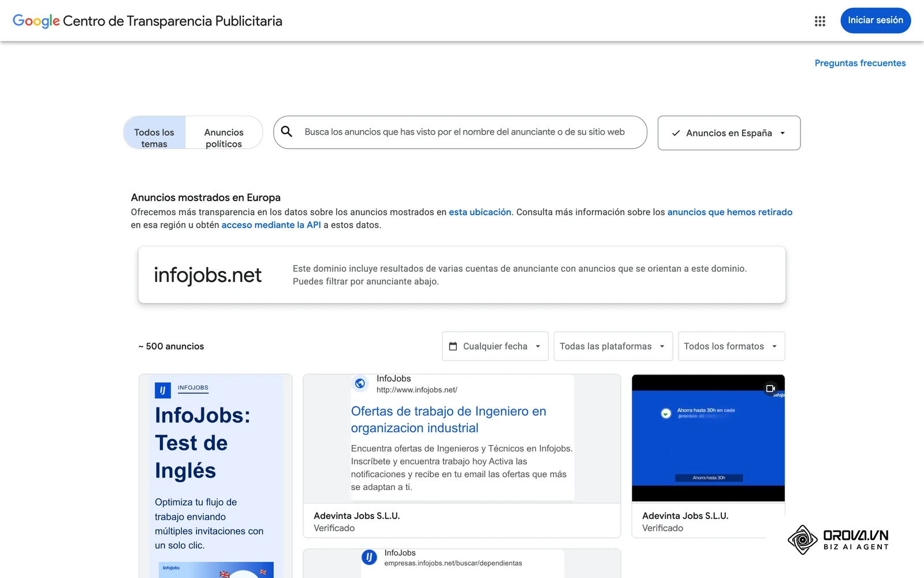Open acceso mediante la API link
Image resolution: width=924 pixels, height=578 pixels.
tap(271, 225)
